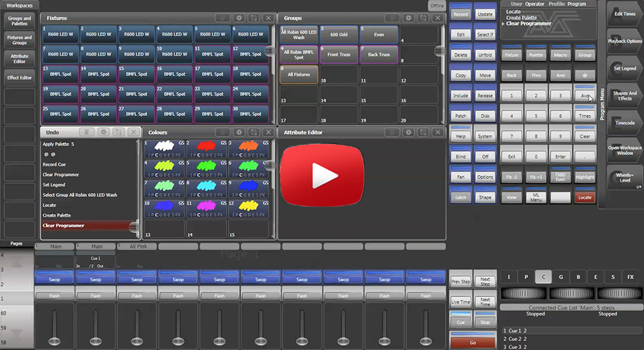Click the Colours window resize icon
The height and width of the screenshot is (350, 644).
tap(254, 132)
